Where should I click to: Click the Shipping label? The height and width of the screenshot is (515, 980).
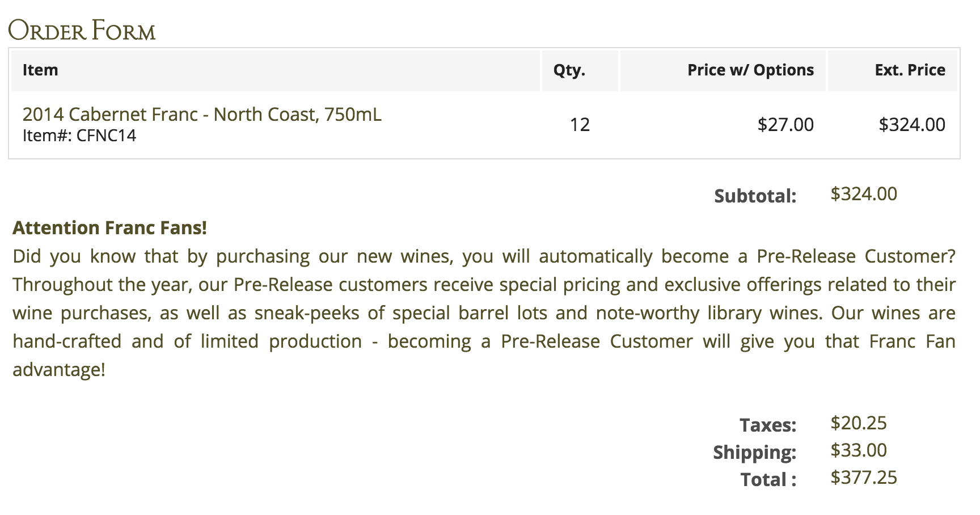(754, 452)
